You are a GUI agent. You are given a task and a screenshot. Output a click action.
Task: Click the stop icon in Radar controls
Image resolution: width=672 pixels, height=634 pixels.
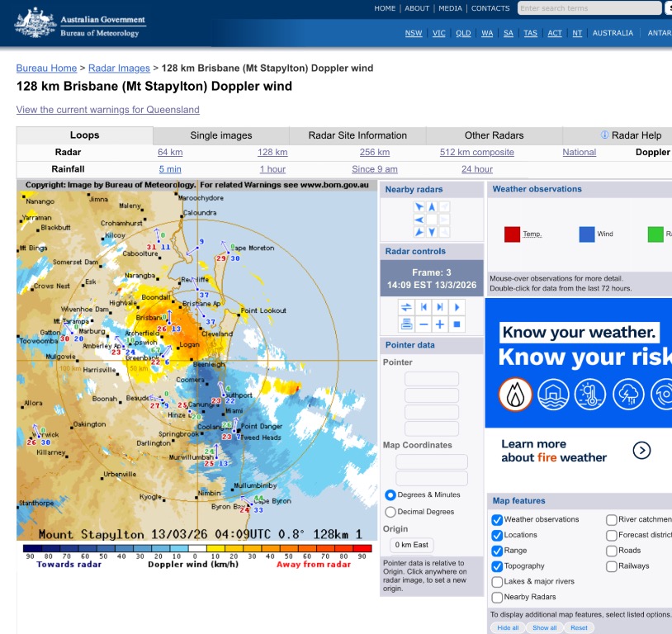click(x=457, y=325)
